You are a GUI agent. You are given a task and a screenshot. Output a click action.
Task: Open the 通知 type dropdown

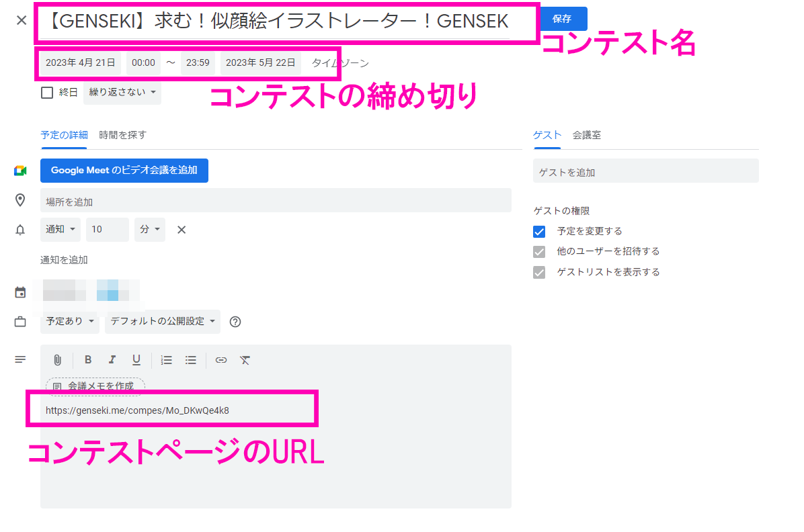tap(61, 229)
